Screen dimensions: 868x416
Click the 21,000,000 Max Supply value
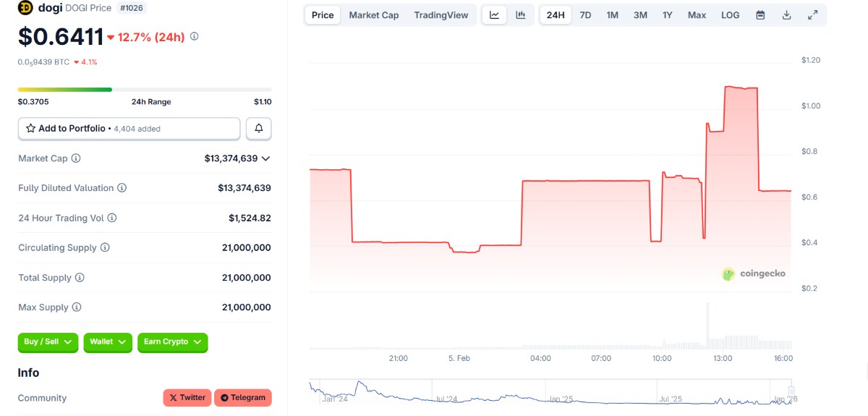(x=247, y=307)
